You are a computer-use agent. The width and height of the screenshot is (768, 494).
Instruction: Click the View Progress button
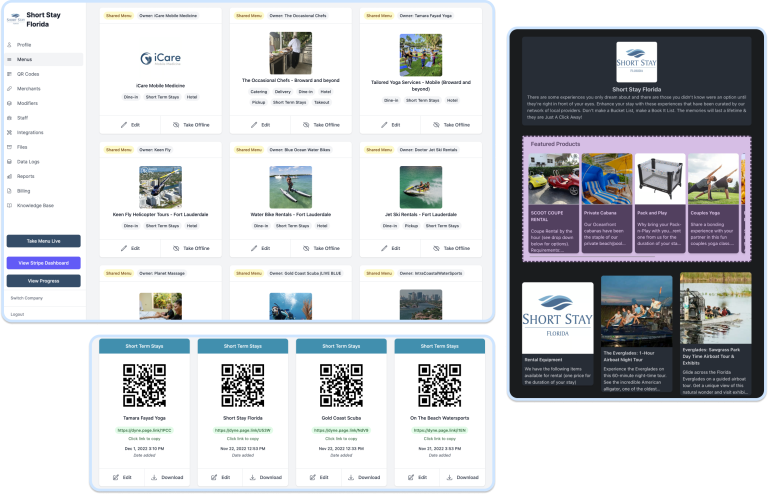44,281
